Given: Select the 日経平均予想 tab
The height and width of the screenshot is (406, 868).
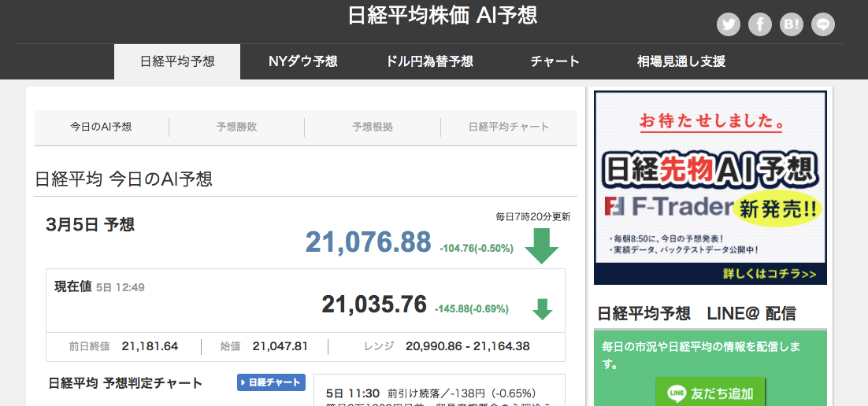Looking at the screenshot, I should (177, 61).
